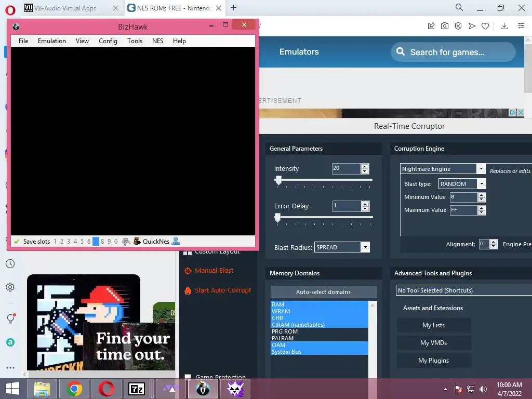The width and height of the screenshot is (532, 399).
Task: Toggle Game Protection checkbox
Action: click(x=188, y=377)
